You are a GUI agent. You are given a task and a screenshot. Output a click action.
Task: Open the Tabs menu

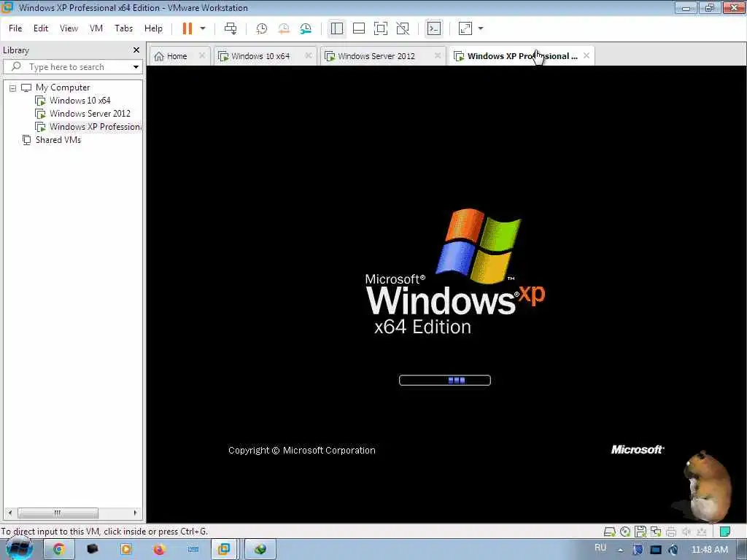123,28
